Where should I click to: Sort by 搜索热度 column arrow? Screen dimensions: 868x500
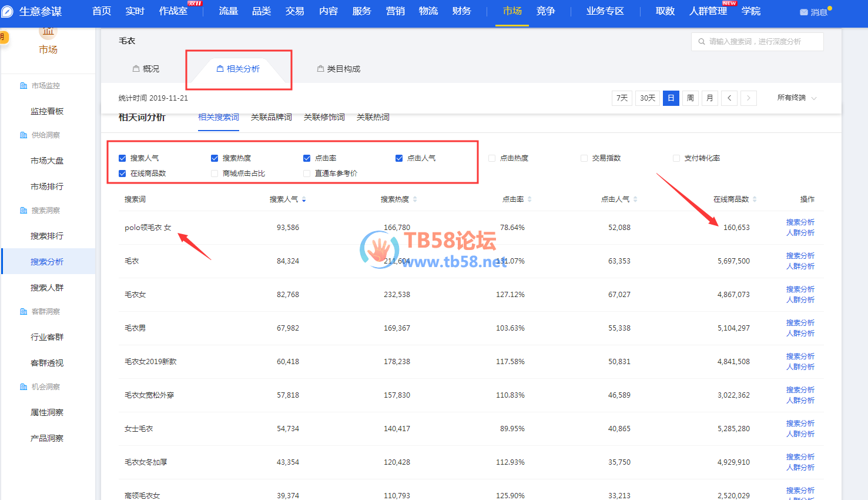point(415,199)
